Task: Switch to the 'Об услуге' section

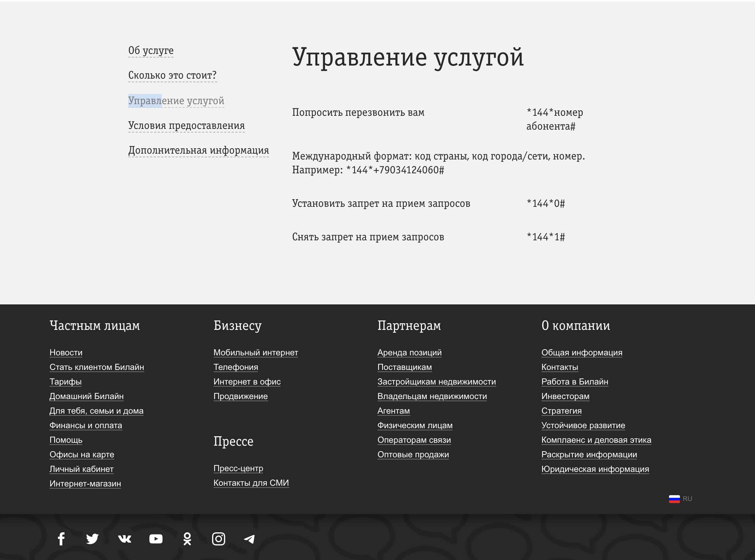Action: (150, 51)
